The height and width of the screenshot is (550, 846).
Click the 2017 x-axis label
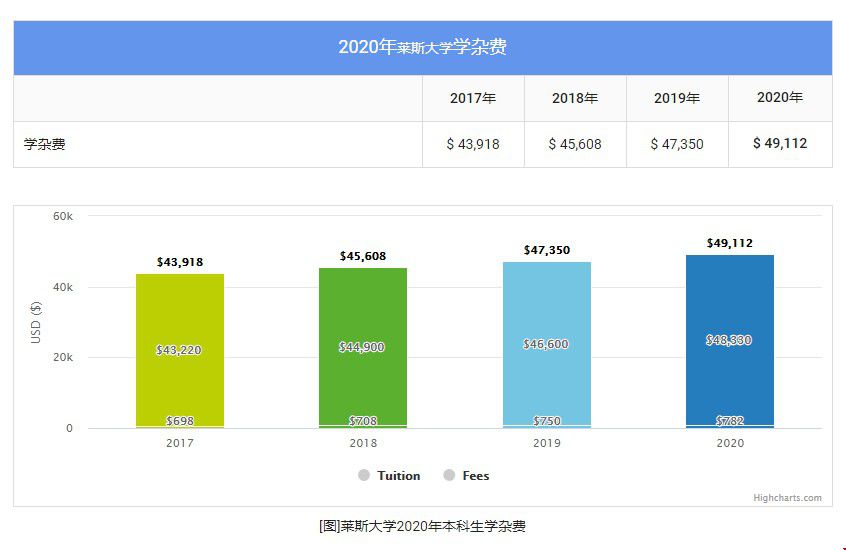pyautogui.click(x=180, y=443)
